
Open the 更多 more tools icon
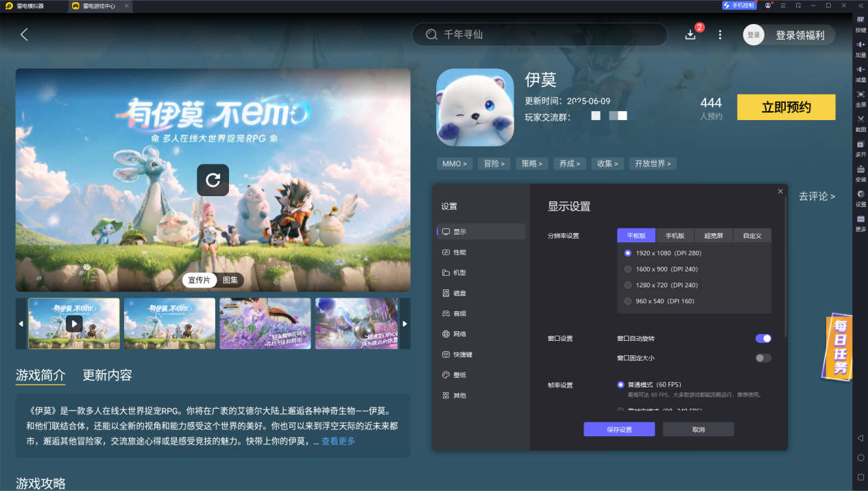[x=860, y=219]
